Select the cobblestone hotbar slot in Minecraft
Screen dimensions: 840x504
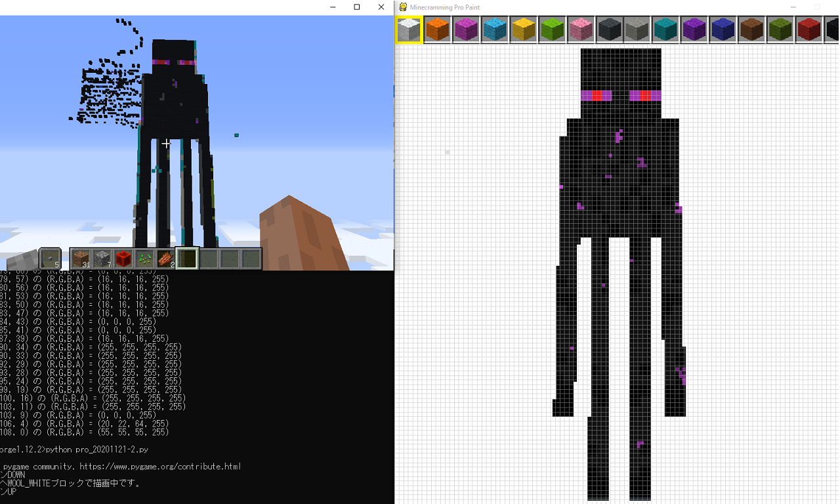102,259
